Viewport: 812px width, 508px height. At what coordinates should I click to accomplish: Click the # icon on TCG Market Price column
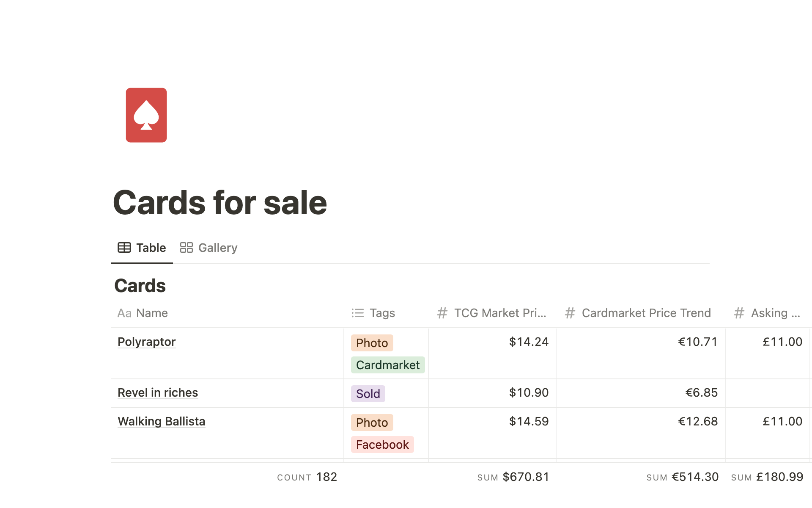point(442,313)
